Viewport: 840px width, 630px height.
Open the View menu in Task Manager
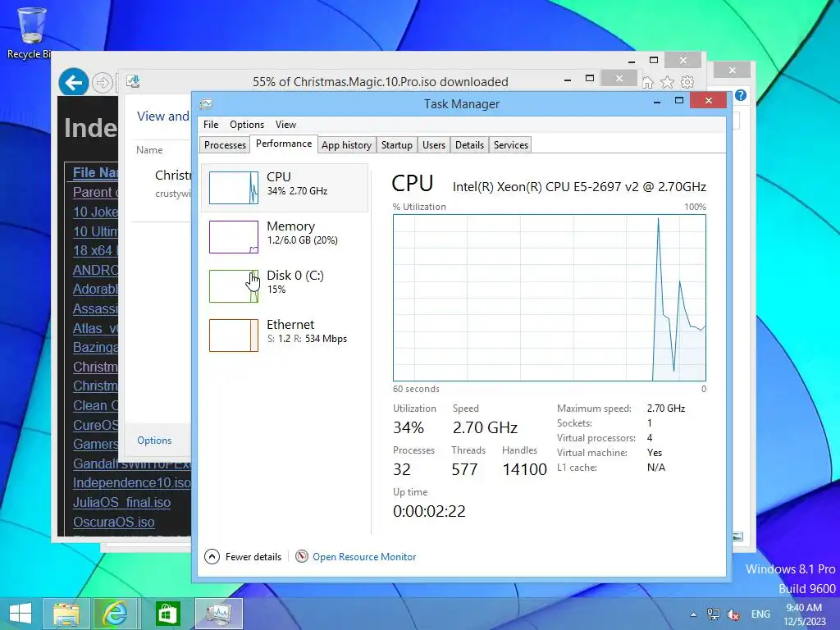285,125
